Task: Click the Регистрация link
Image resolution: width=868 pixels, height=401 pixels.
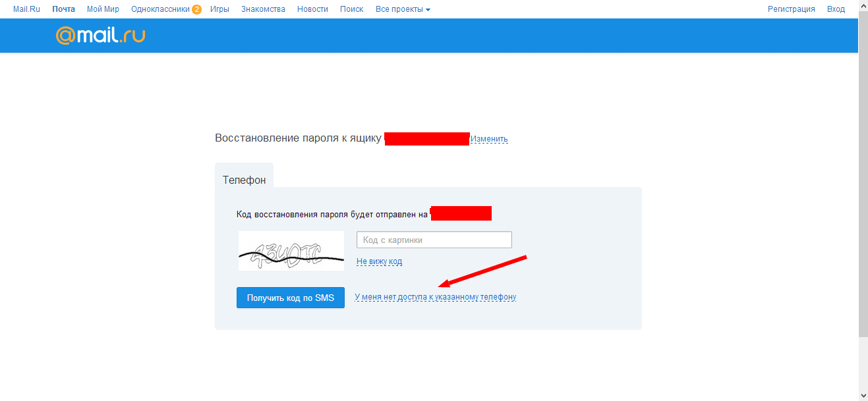Action: [791, 9]
